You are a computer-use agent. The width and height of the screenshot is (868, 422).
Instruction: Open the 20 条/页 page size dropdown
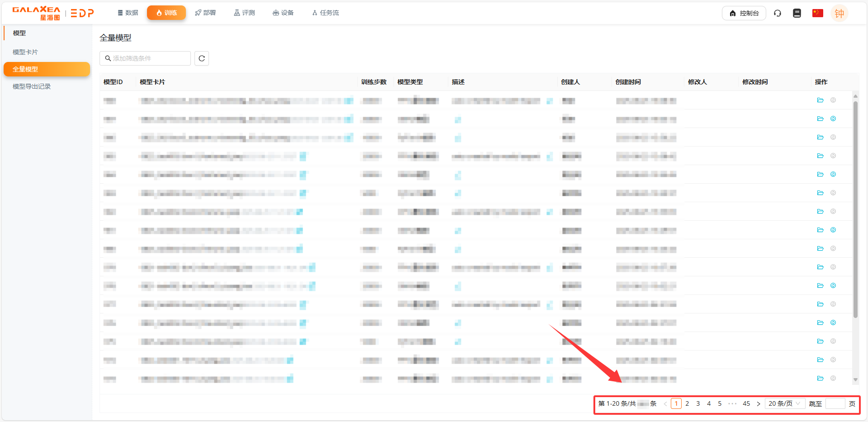(x=784, y=403)
